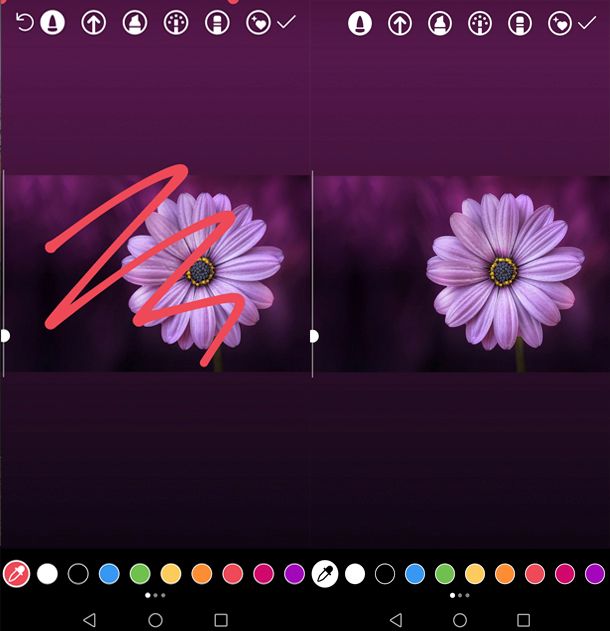
Task: Pick coral red swatch in right screen
Action: [x=535, y=574]
